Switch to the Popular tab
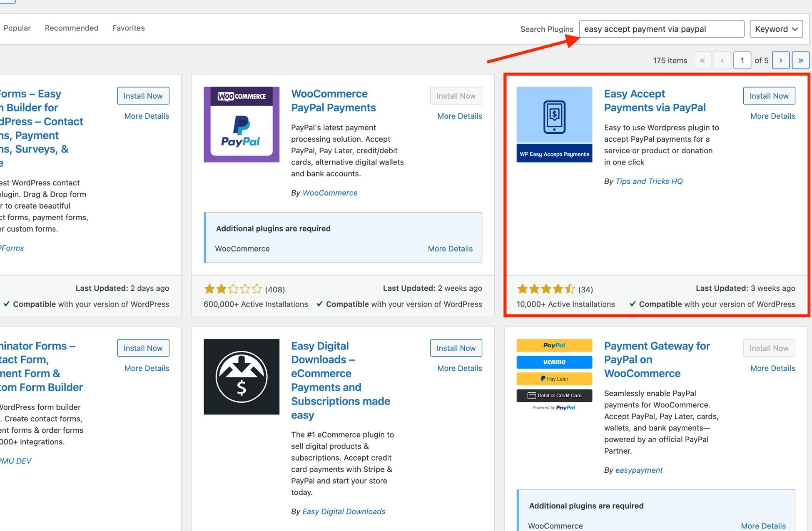 point(17,28)
